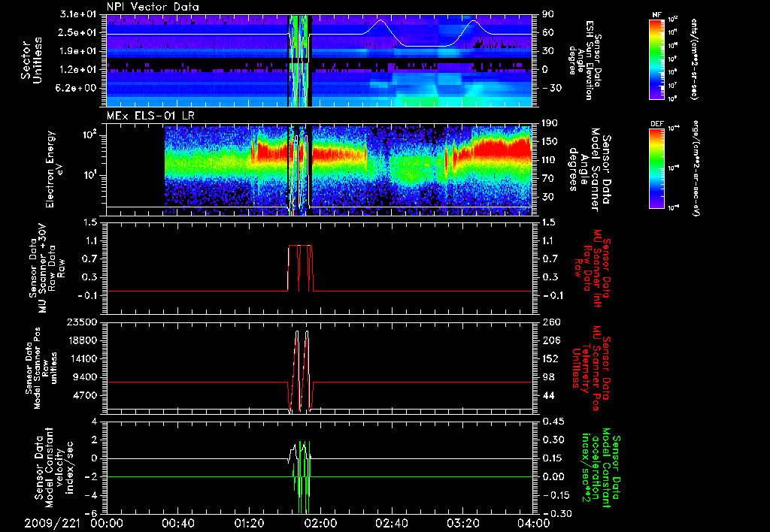
Task: Click the NF flux color bar
Action: (x=657, y=59)
